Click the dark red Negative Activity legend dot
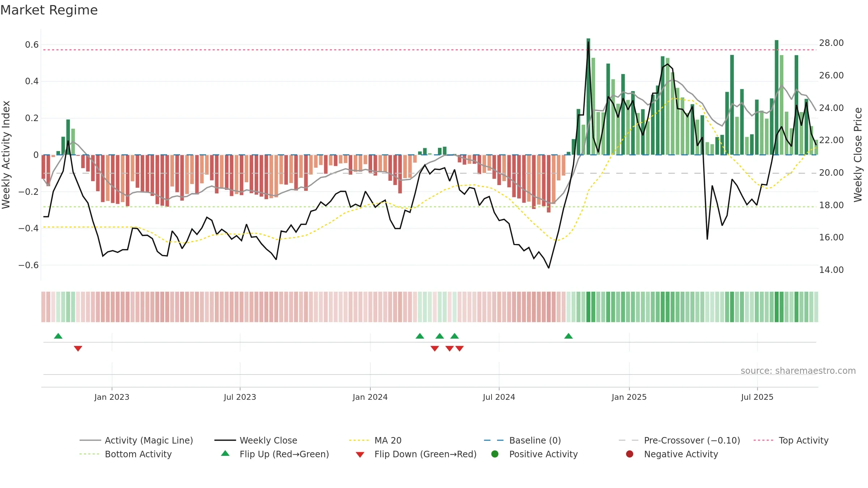This screenshot has height=488, width=868. coord(630,454)
